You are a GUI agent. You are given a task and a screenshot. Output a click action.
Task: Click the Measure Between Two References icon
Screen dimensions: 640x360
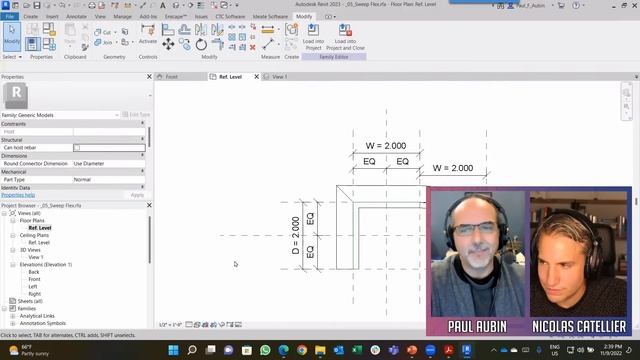tap(268, 44)
